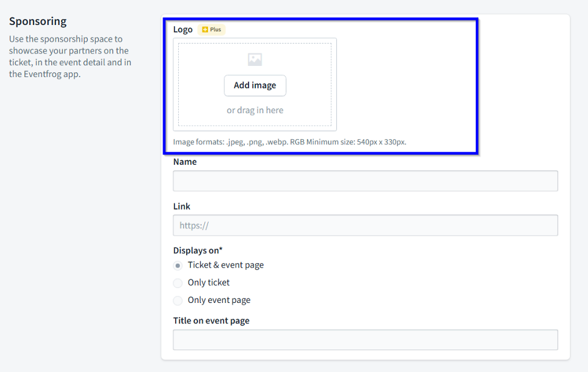
Task: Click into the Title on event page field
Action: [x=365, y=340]
